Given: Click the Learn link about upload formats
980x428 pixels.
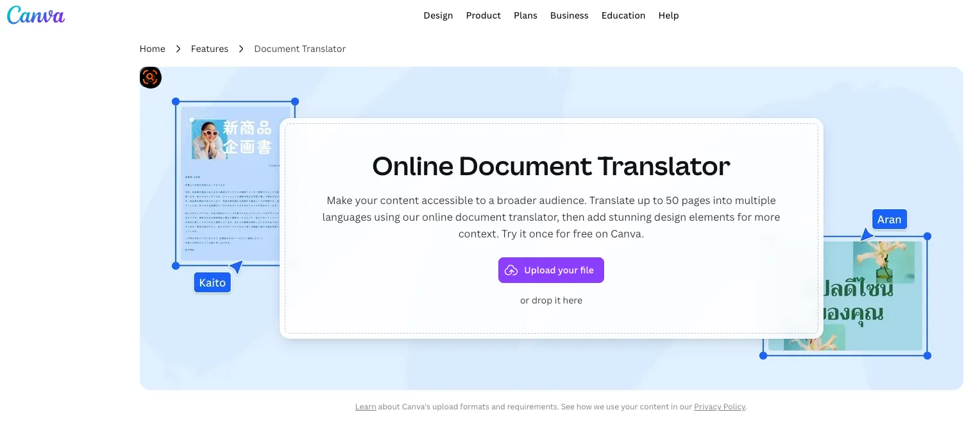Looking at the screenshot, I should [366, 407].
